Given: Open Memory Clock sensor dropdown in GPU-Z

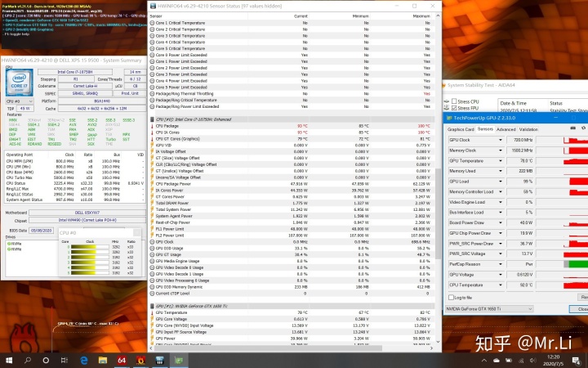Looking at the screenshot, I should pyautogui.click(x=501, y=150).
